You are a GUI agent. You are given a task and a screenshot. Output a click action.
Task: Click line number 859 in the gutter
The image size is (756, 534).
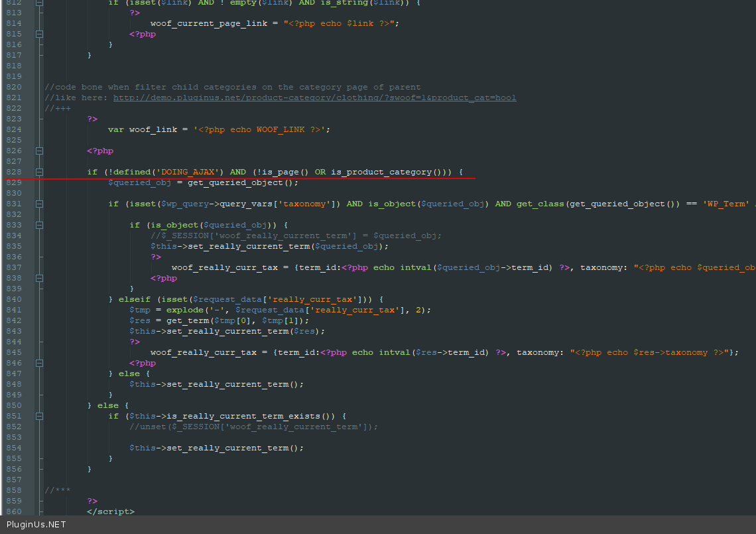[x=14, y=501]
